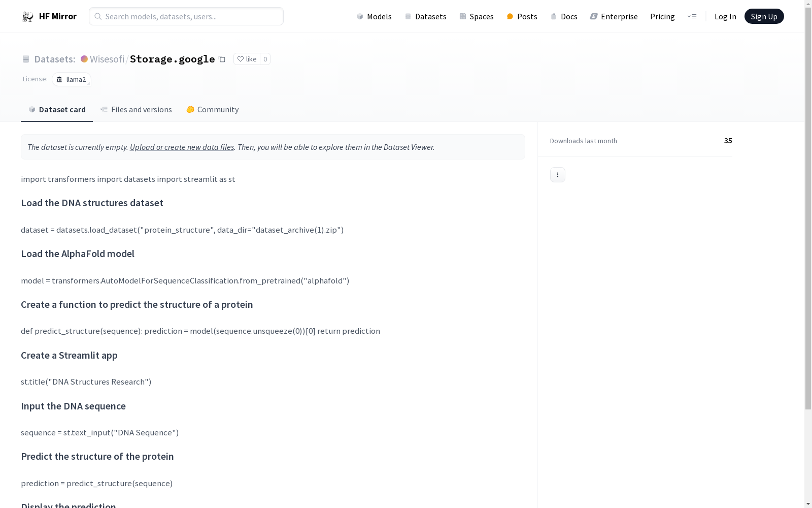The image size is (812, 508).
Task: Open Posts section
Action: pos(522,16)
